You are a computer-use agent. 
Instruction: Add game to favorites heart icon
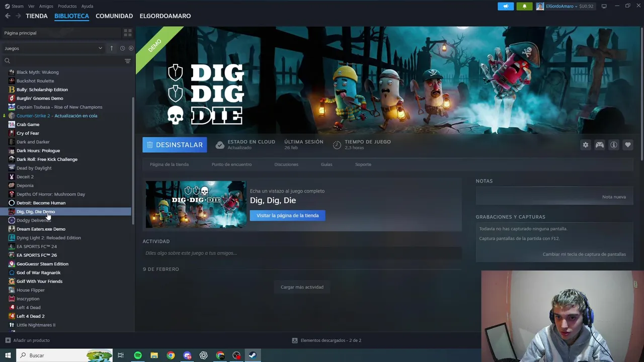tap(628, 145)
